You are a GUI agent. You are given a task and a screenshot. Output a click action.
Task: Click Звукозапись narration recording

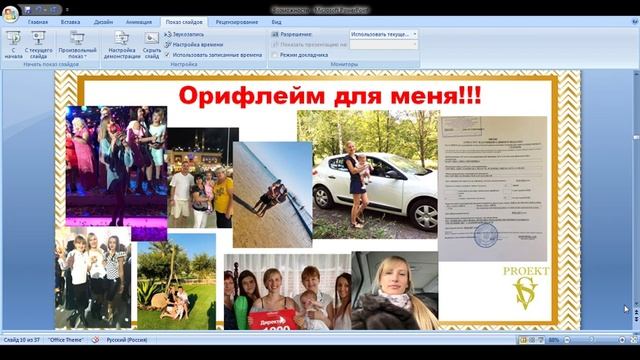(x=184, y=34)
